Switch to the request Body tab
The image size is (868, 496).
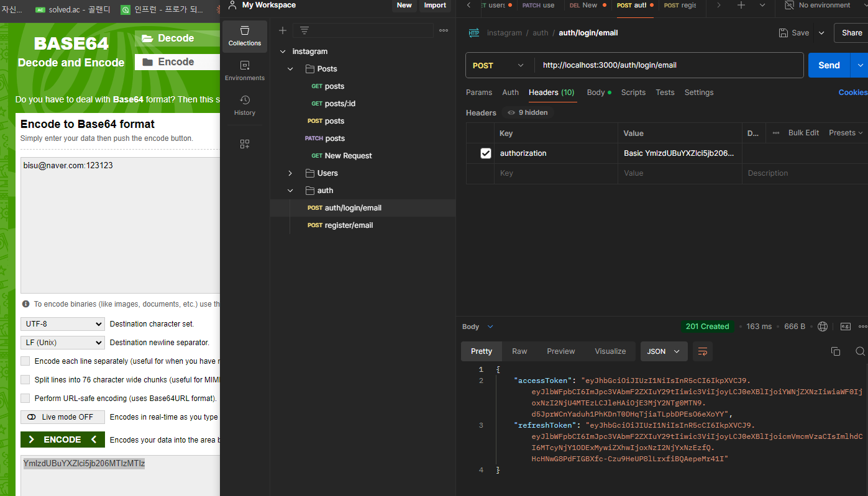(599, 92)
